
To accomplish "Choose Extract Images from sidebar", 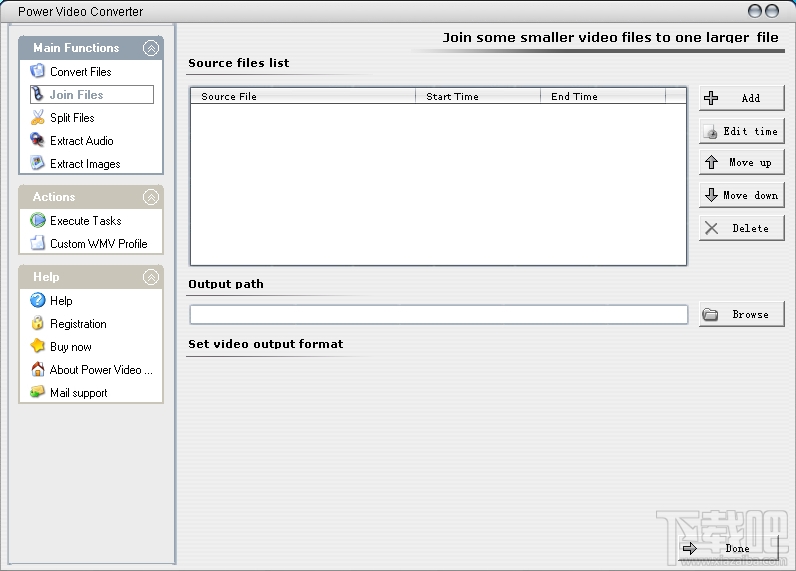I will [85, 164].
